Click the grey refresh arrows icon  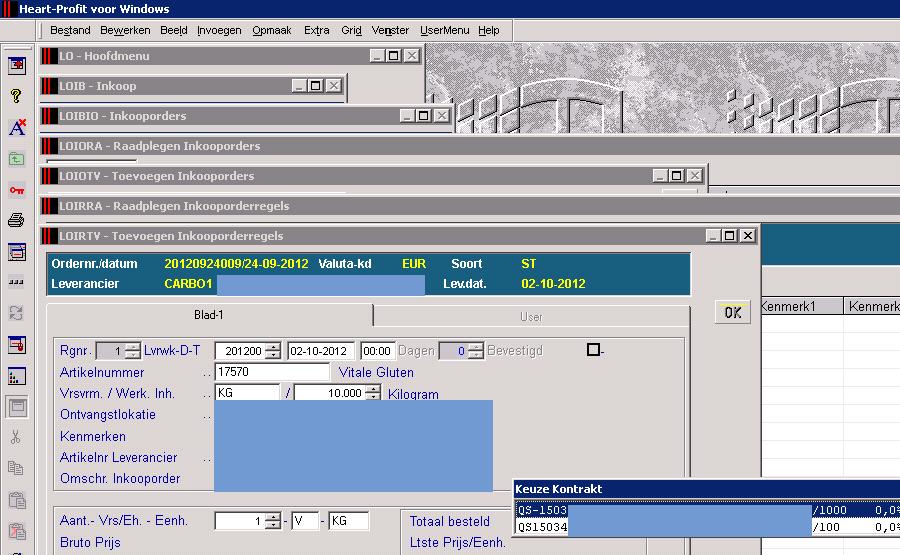click(17, 313)
